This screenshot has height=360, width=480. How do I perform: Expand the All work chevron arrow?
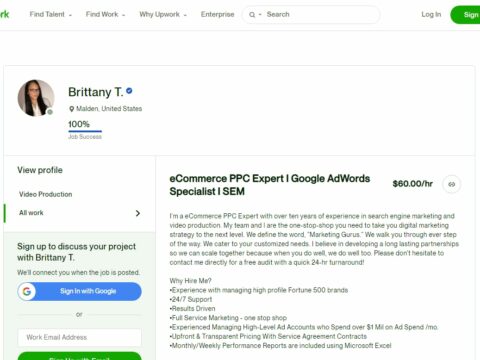[x=138, y=213]
